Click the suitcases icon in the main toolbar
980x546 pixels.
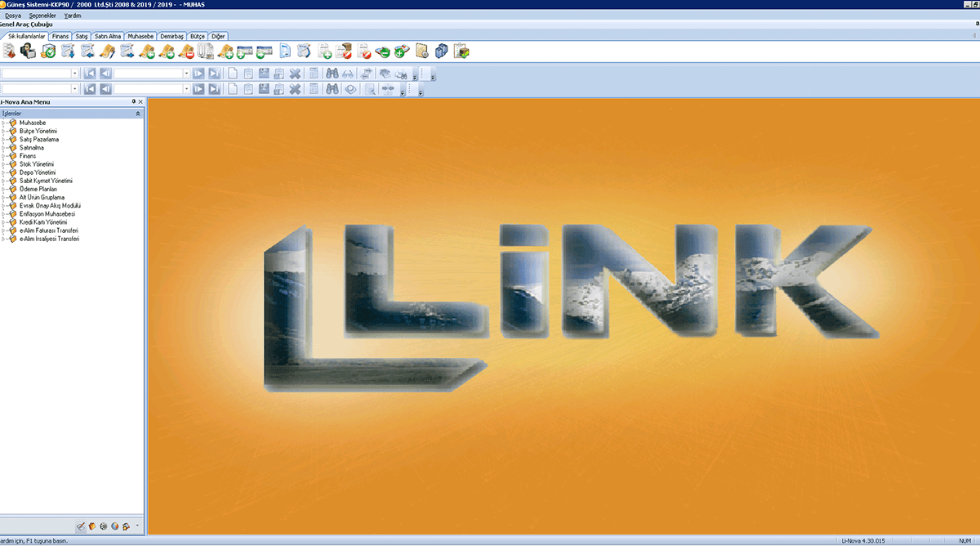coord(442,51)
